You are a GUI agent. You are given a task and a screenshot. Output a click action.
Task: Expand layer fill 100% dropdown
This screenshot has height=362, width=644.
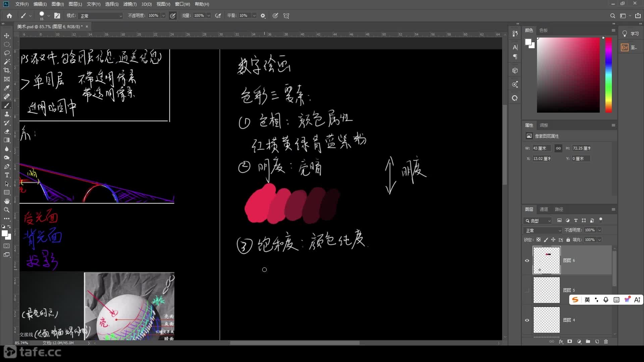coord(599,240)
